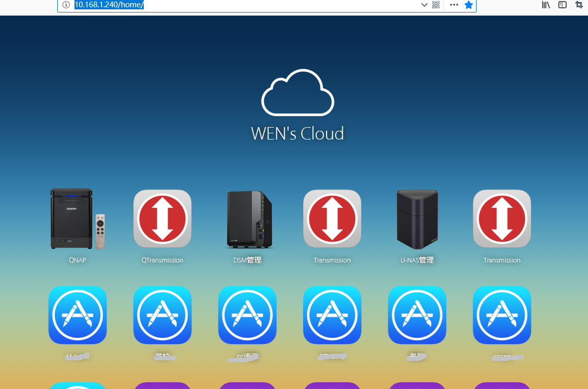Launch the QTransmission app icon
Screen dimensions: 588x389
coord(162,219)
